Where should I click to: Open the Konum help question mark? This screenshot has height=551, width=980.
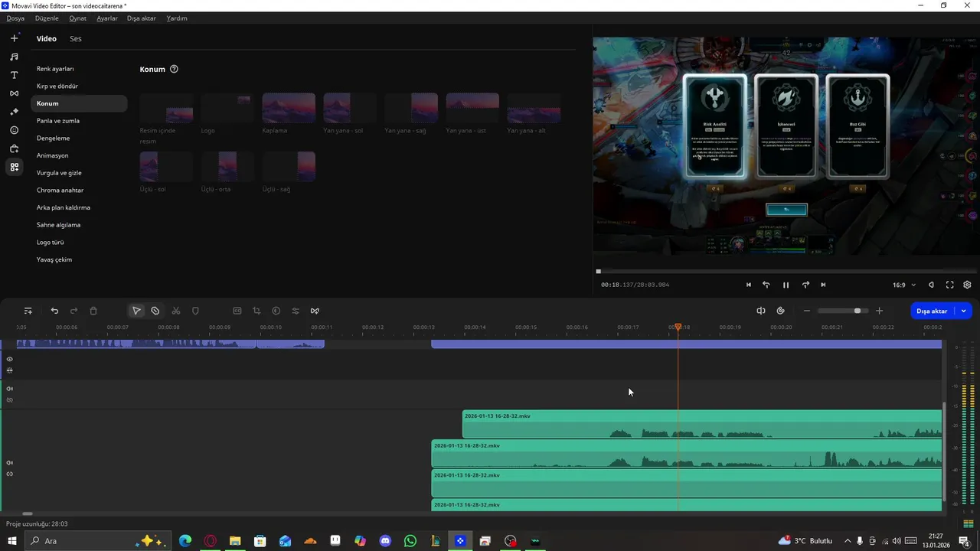174,69
